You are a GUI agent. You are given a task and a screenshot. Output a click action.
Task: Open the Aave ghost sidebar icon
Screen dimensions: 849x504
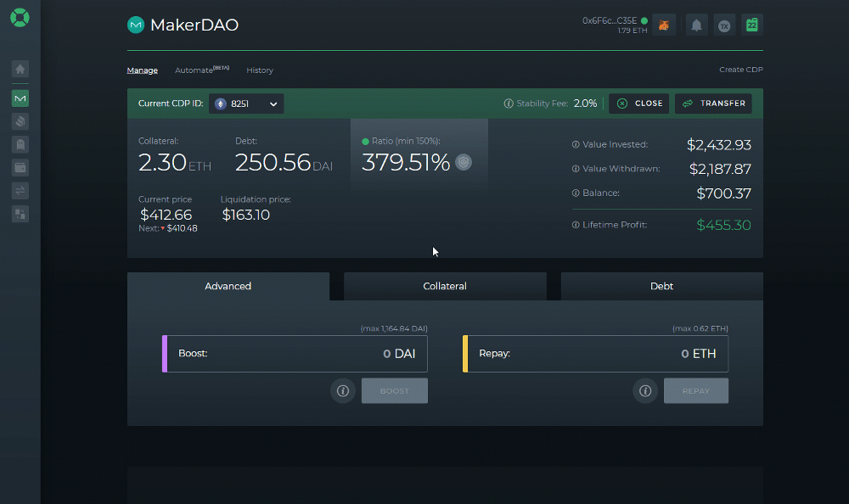tap(20, 144)
